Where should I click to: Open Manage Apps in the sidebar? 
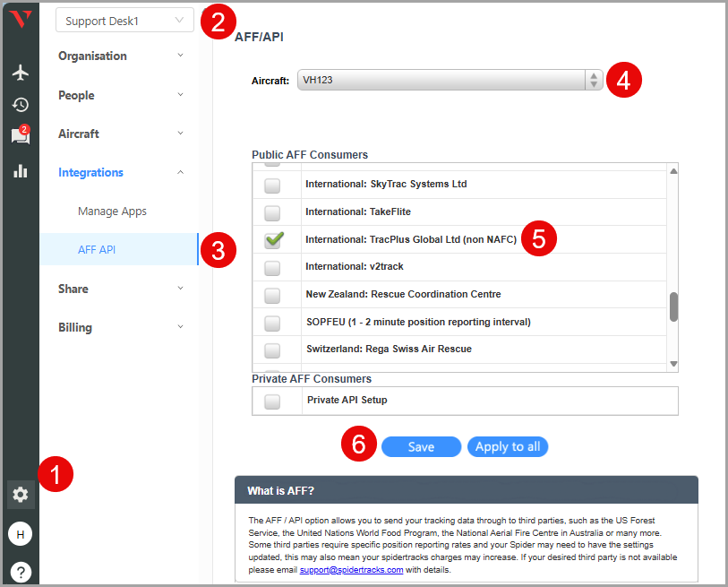coord(112,211)
